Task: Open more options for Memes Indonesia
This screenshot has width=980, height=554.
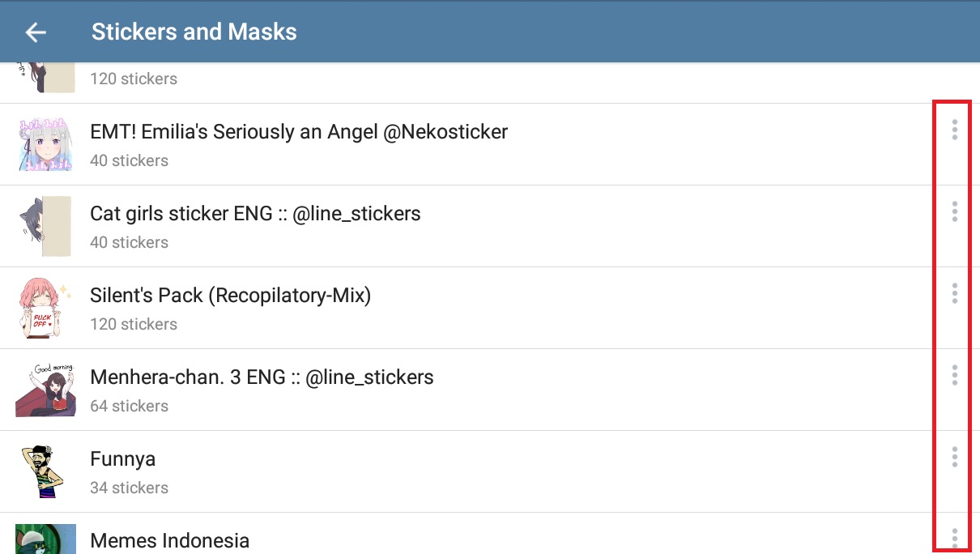Action: pos(955,537)
